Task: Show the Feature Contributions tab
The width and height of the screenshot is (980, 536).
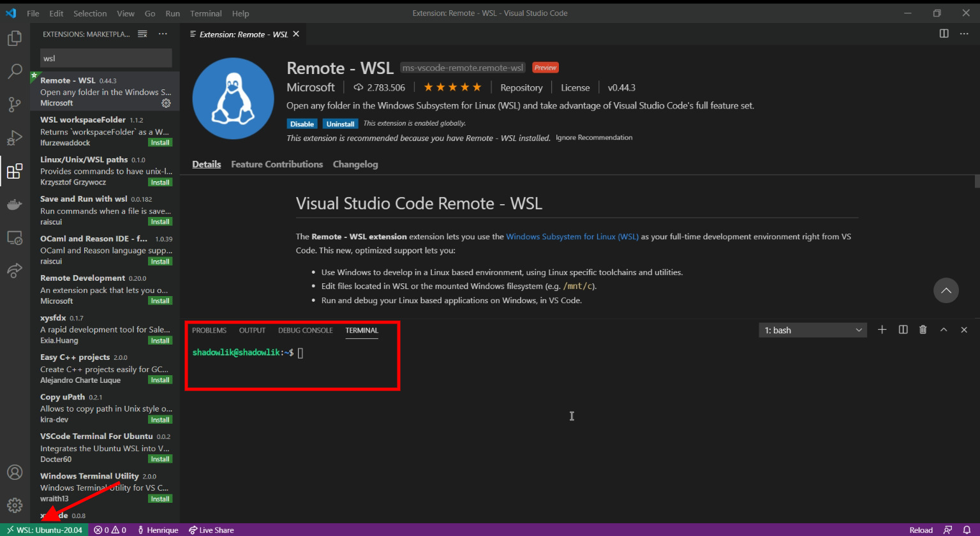Action: pos(277,164)
